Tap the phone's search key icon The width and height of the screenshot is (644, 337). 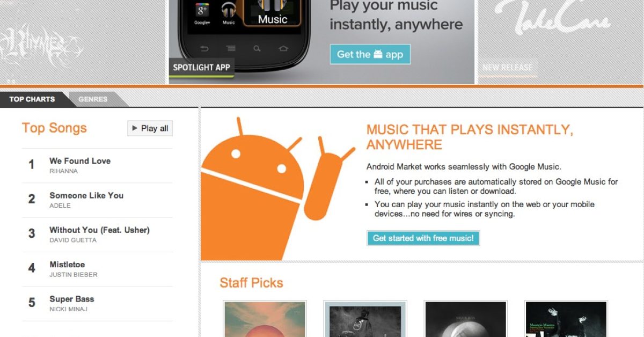click(x=257, y=49)
